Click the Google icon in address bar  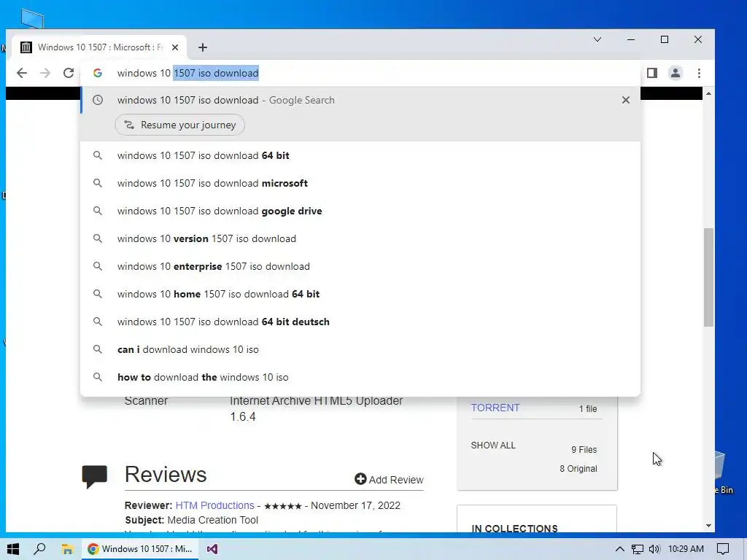click(98, 73)
